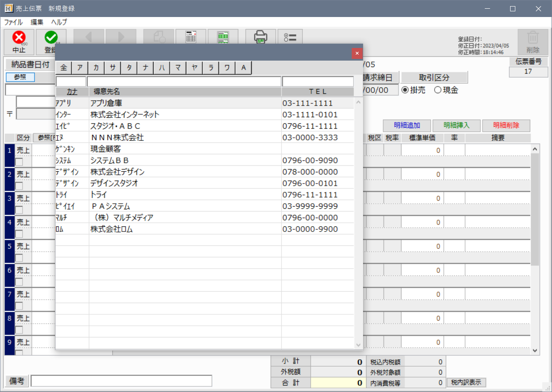This screenshot has width=552, height=392.
Task: Open the ヘルプ menu
Action: [x=59, y=22]
